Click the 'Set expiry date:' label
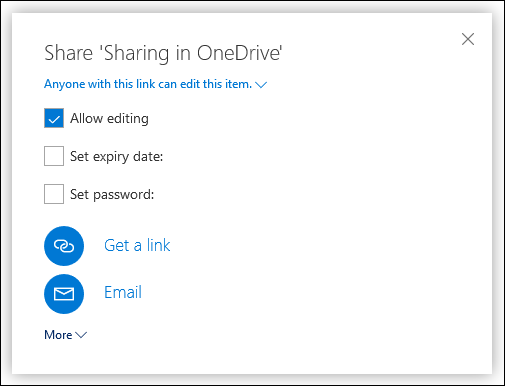The width and height of the screenshot is (505, 386). pyautogui.click(x=117, y=156)
